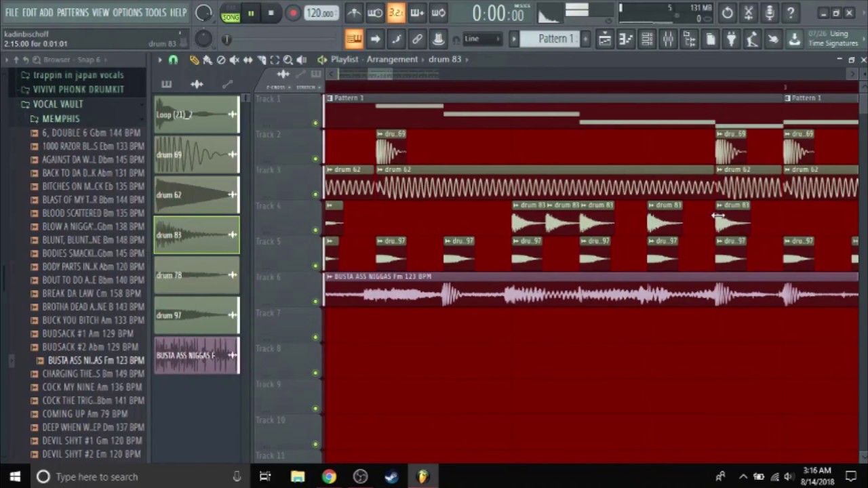This screenshot has height=488, width=868.
Task: Open the Piano roll from main toolbar
Action: point(625,39)
